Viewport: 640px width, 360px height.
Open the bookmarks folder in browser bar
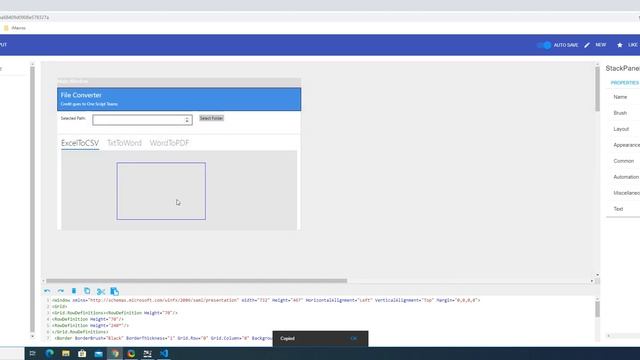(x=15, y=28)
